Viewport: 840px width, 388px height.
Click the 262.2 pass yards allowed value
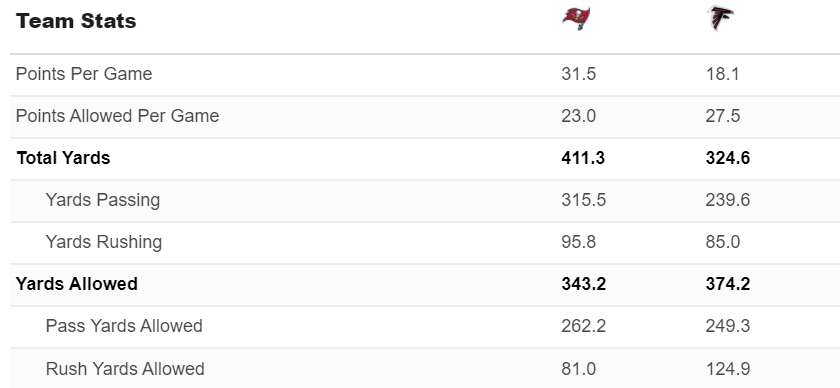(x=584, y=326)
